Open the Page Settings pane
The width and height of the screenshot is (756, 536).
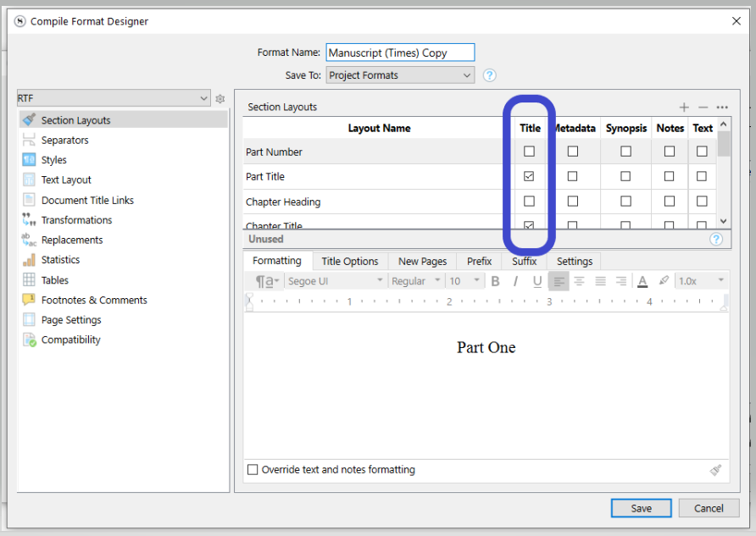(x=71, y=320)
